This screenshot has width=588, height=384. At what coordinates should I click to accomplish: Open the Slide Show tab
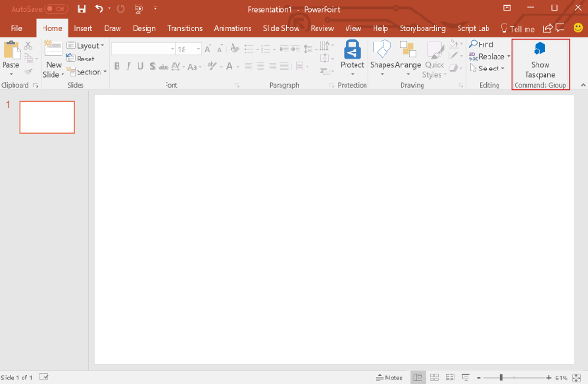[x=280, y=28]
